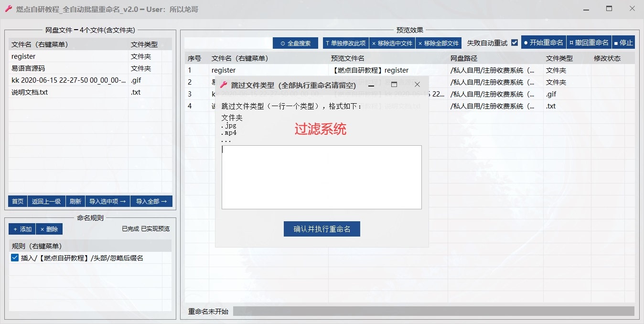Screen dimensions: 644x324
Task: Click the 网盘路径 cell in preview row 2
Action: point(493,82)
